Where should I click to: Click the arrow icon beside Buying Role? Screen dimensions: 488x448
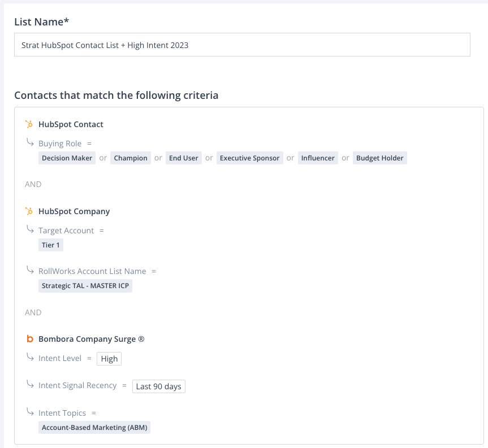tap(30, 142)
